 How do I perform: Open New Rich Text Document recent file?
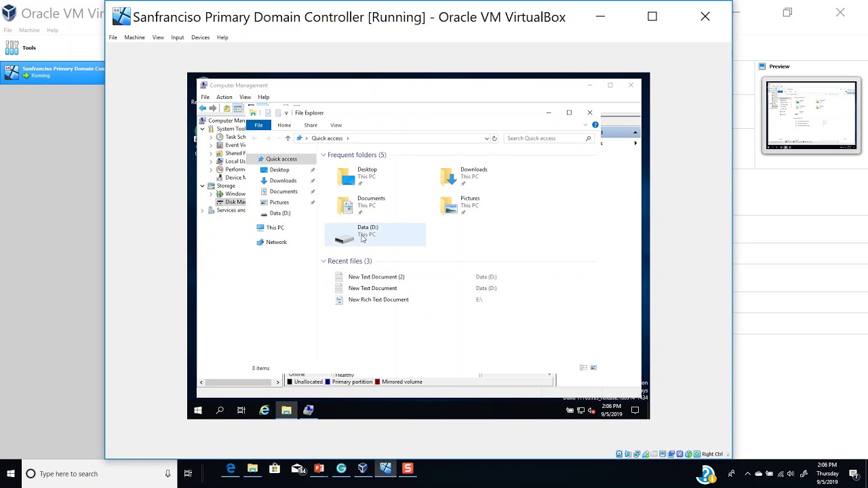click(x=378, y=300)
